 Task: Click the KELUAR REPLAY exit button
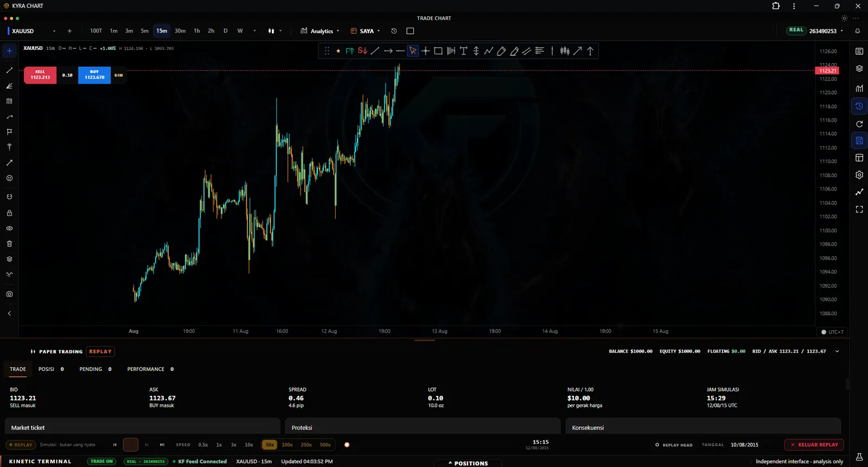click(814, 445)
